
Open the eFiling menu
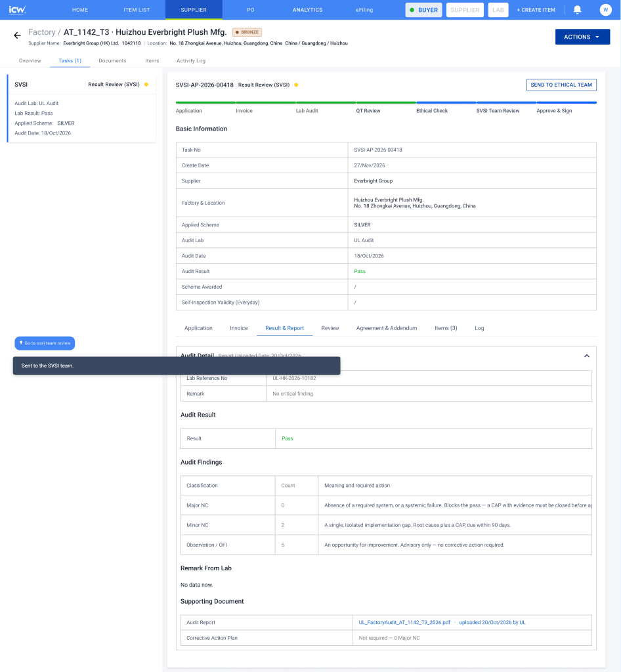[x=364, y=10]
